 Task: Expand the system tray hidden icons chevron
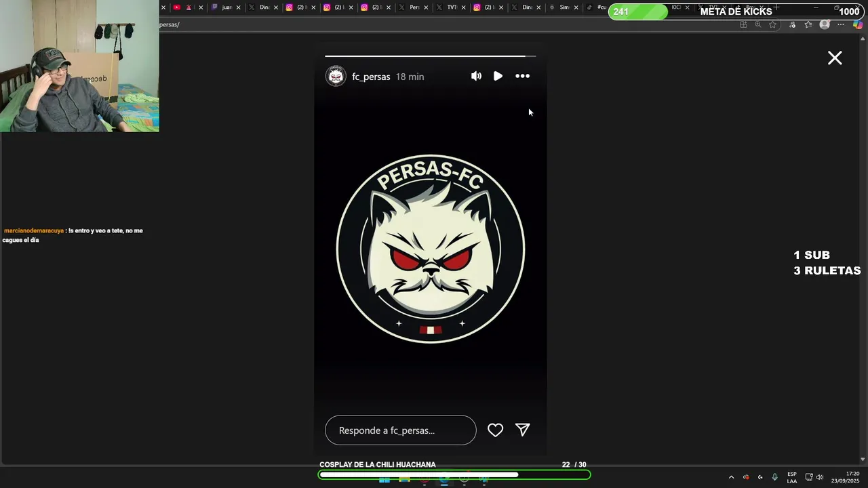731,477
